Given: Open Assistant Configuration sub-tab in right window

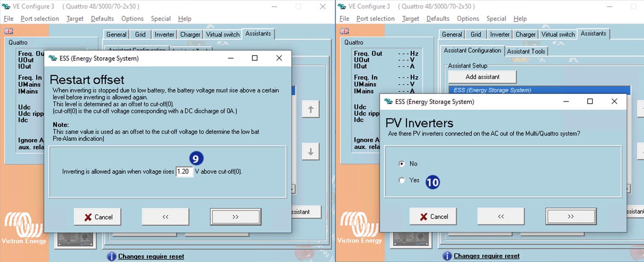Looking at the screenshot, I should (x=472, y=50).
